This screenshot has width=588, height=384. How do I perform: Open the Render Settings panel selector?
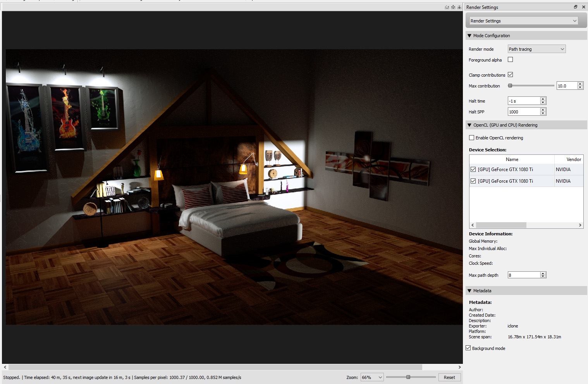pos(523,21)
